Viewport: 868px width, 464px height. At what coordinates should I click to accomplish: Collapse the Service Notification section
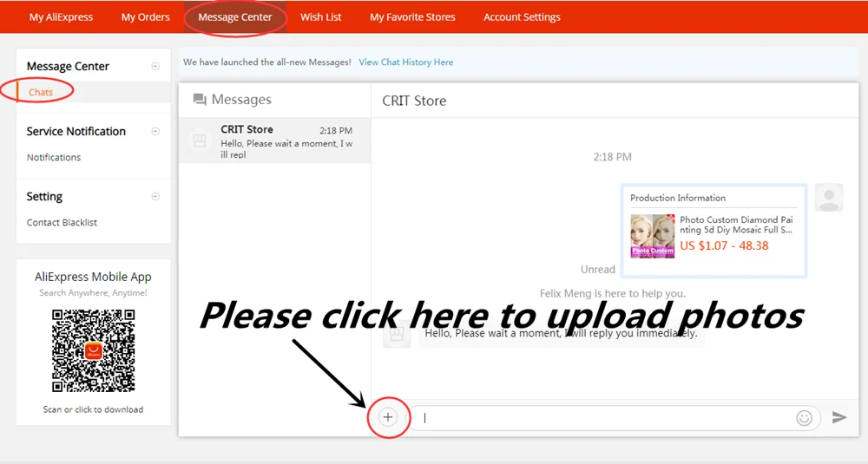pos(155,132)
